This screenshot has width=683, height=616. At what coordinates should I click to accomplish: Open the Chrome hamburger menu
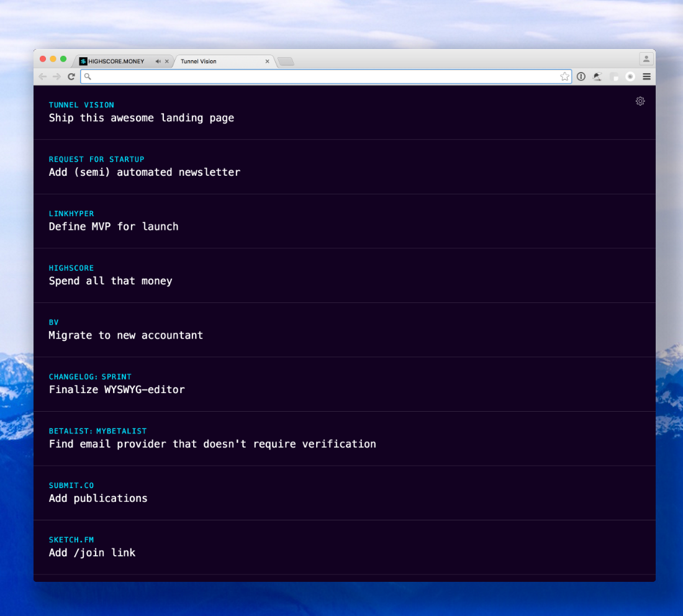tap(646, 76)
